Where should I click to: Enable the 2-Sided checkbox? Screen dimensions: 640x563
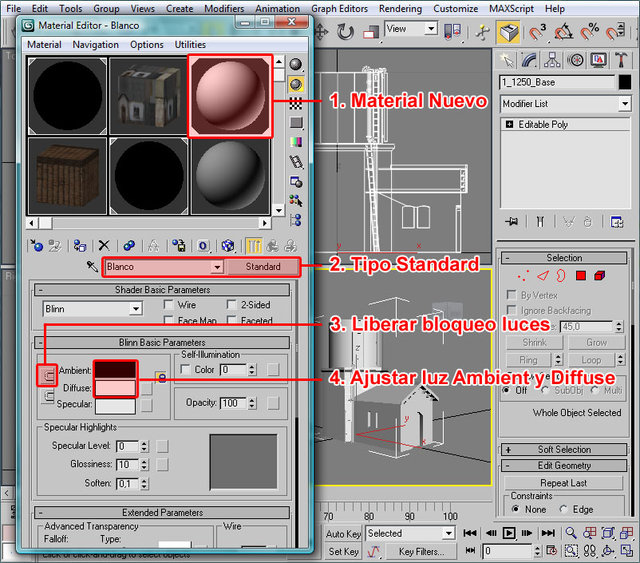pyautogui.click(x=232, y=304)
